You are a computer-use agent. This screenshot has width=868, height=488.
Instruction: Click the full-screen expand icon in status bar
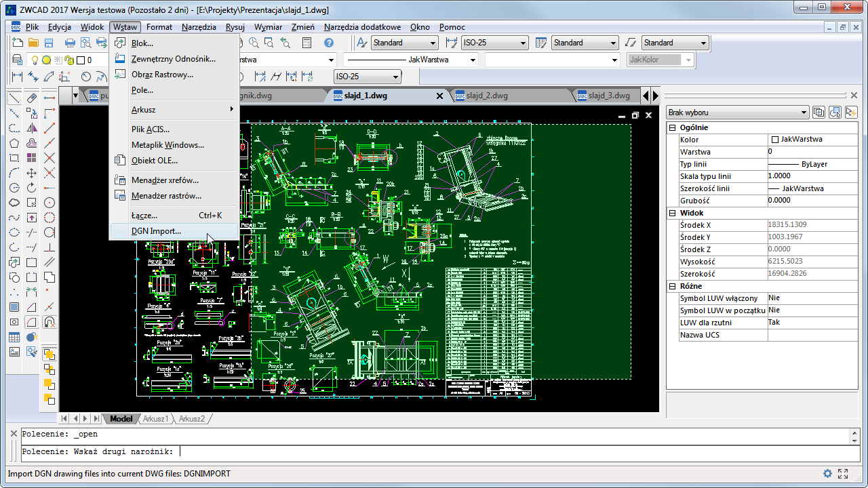coord(843,474)
